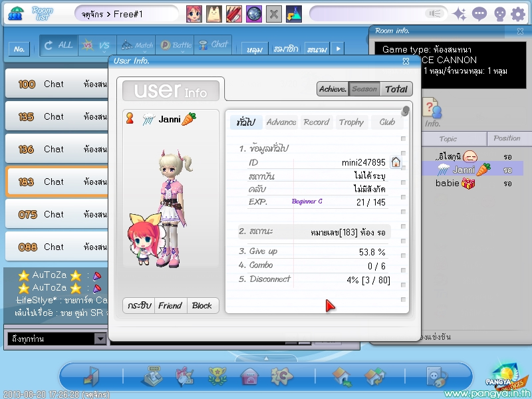The height and width of the screenshot is (399, 532).
Task: Click the house with green arrow icon
Action: click(342, 377)
